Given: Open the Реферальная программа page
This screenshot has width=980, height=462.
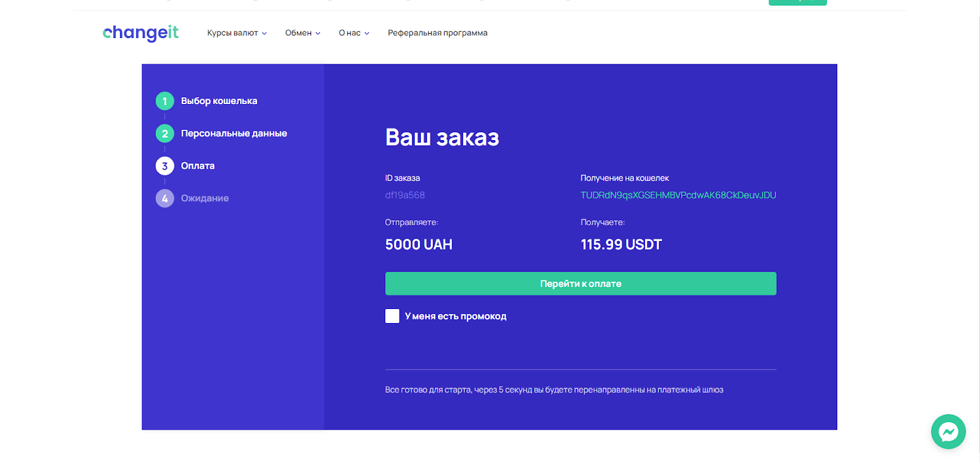Looking at the screenshot, I should 437,33.
